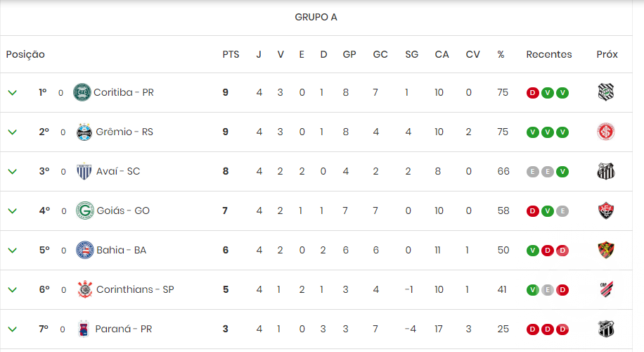Click next opponent crest in Bahia row

pos(606,250)
